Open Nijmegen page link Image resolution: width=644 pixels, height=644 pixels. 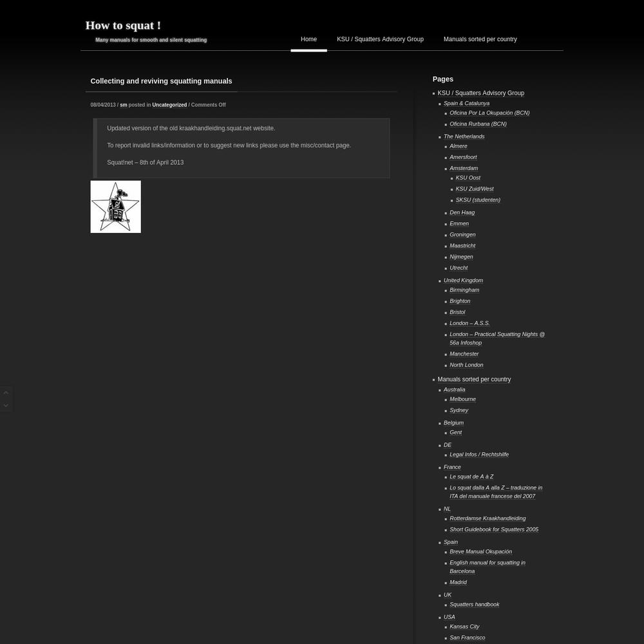461,257
